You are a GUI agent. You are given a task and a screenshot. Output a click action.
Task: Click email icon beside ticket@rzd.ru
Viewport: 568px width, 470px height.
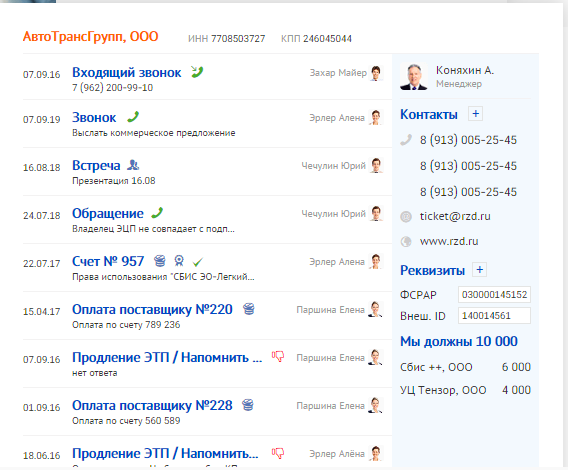[406, 216]
